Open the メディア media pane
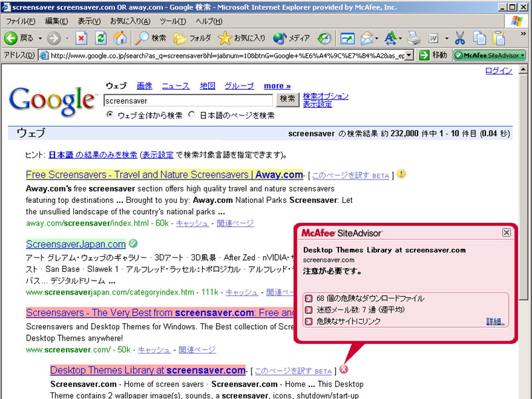 [291, 38]
